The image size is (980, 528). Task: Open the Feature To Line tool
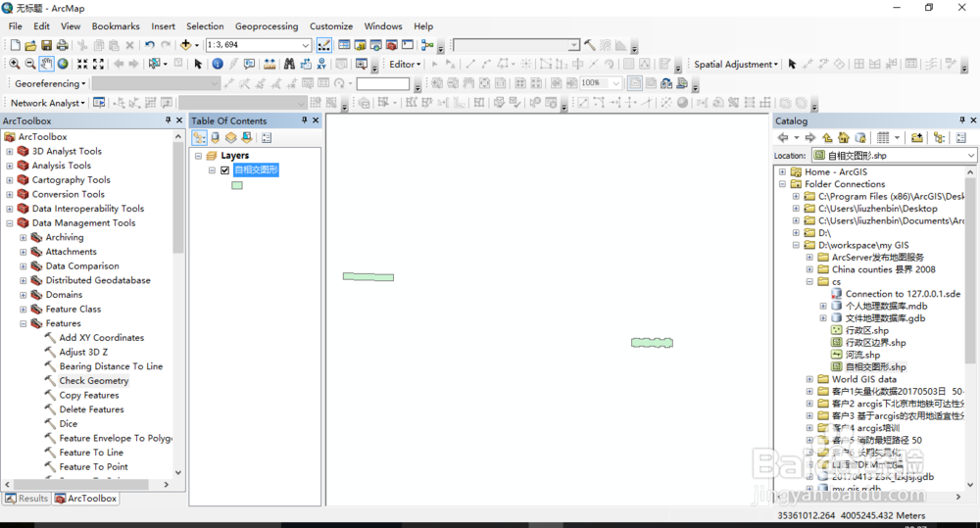(91, 453)
